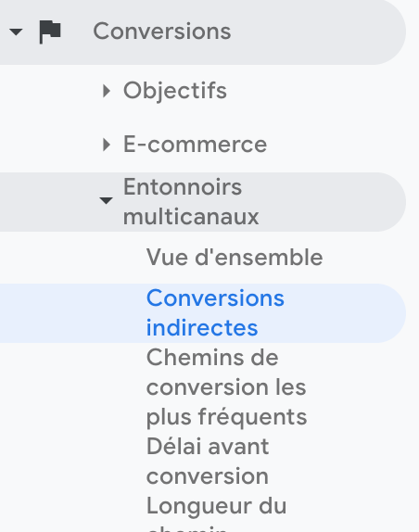Click the "plus fréquents" text line

pyautogui.click(x=226, y=417)
